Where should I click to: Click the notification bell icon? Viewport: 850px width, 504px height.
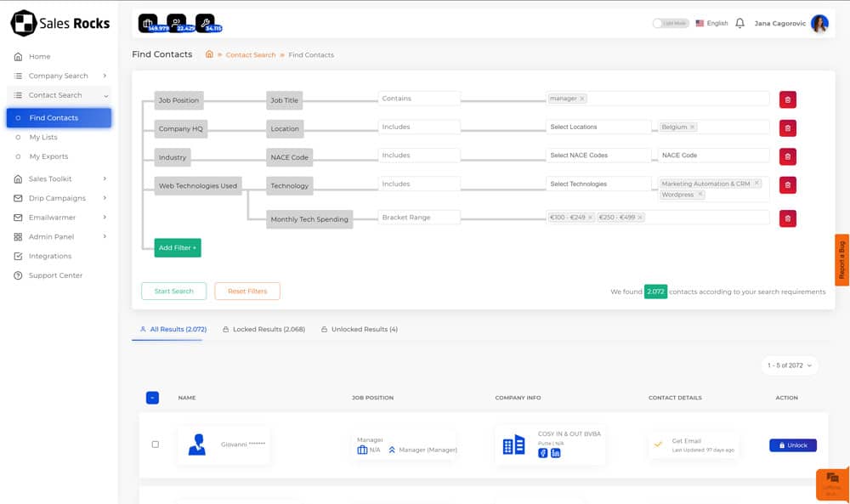[739, 23]
